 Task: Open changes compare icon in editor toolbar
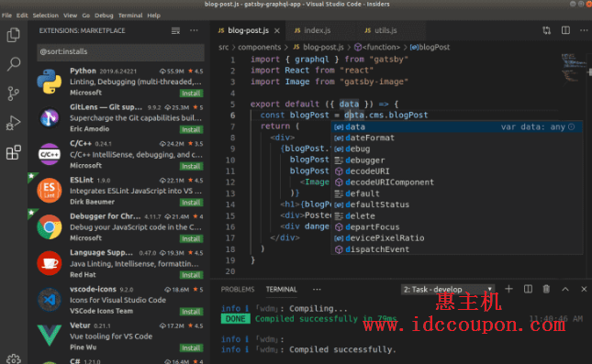pyautogui.click(x=547, y=30)
